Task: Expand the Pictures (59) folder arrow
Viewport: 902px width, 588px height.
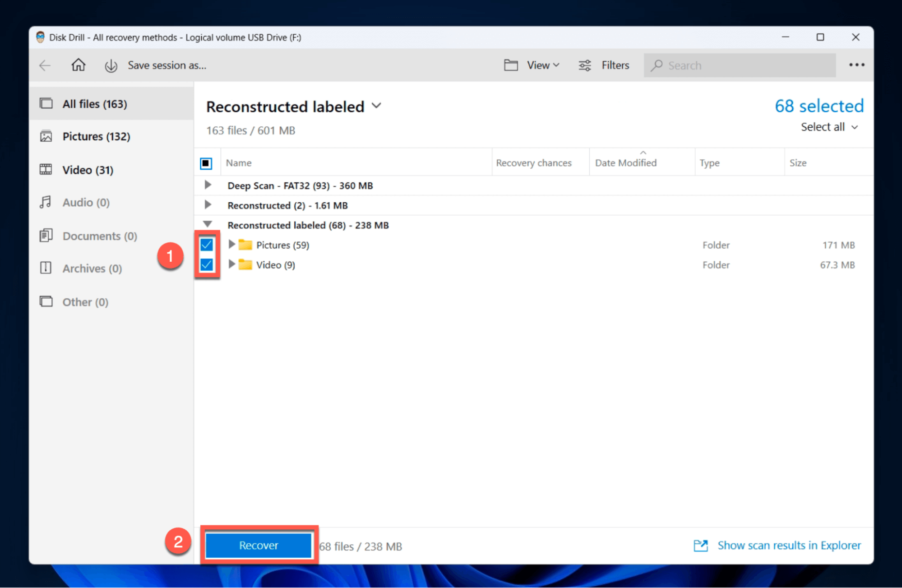Action: 231,244
